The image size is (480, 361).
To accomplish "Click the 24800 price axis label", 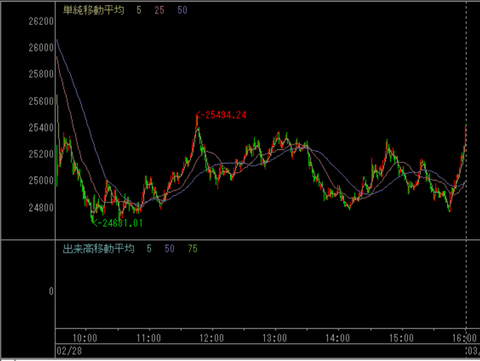I will [x=41, y=208].
